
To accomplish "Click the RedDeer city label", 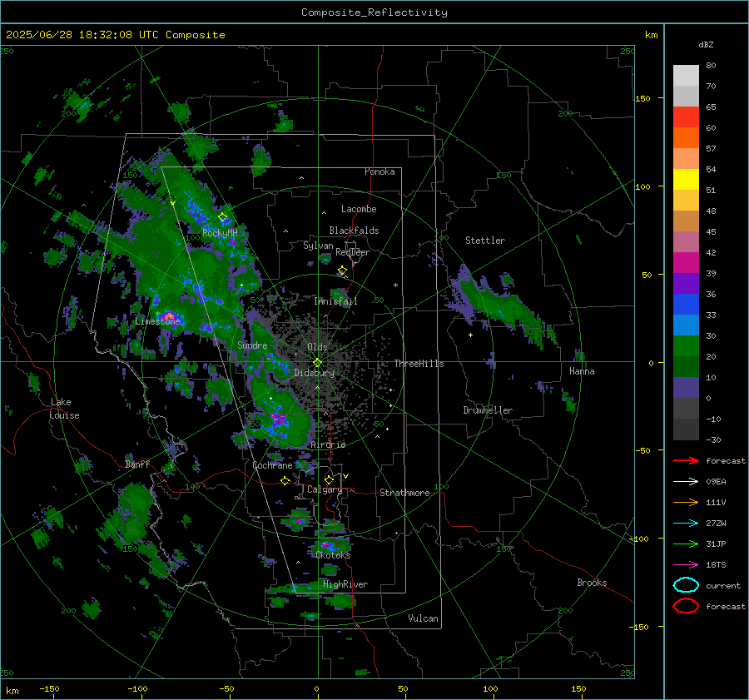I will coord(353,252).
